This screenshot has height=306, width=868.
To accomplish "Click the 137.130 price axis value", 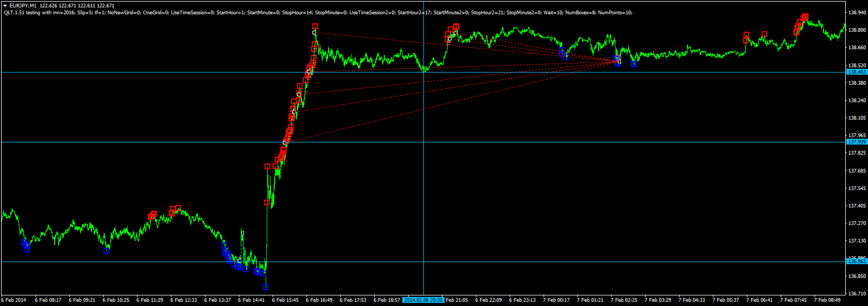I will pyautogui.click(x=857, y=240).
